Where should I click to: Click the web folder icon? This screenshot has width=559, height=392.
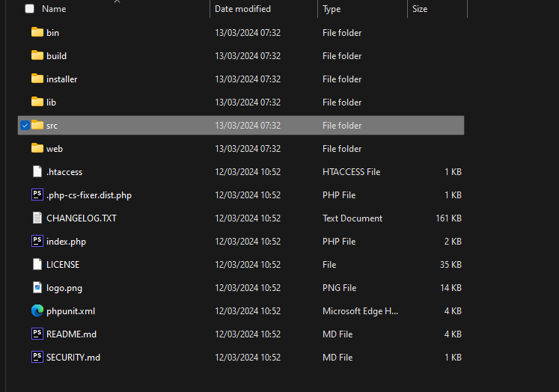pyautogui.click(x=37, y=148)
